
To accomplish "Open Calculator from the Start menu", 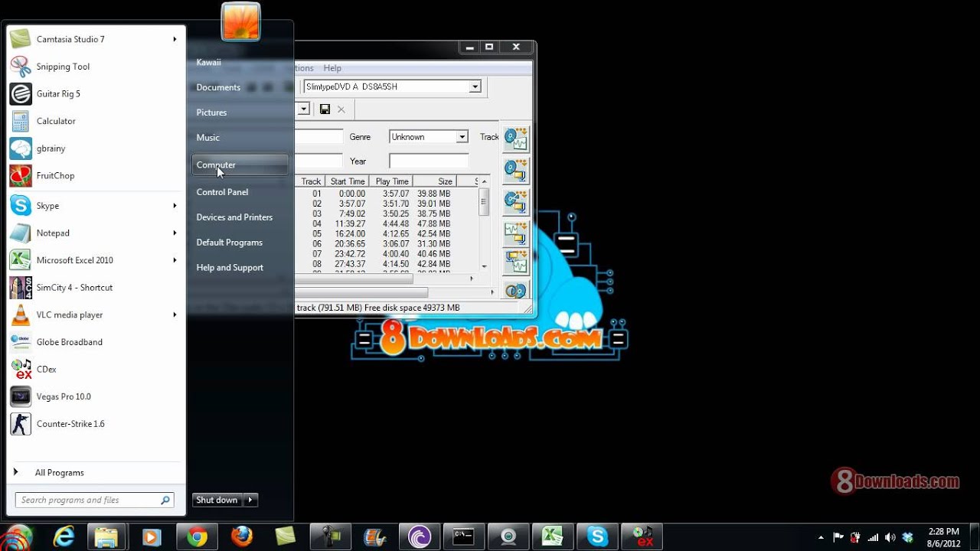I will [x=95, y=121].
